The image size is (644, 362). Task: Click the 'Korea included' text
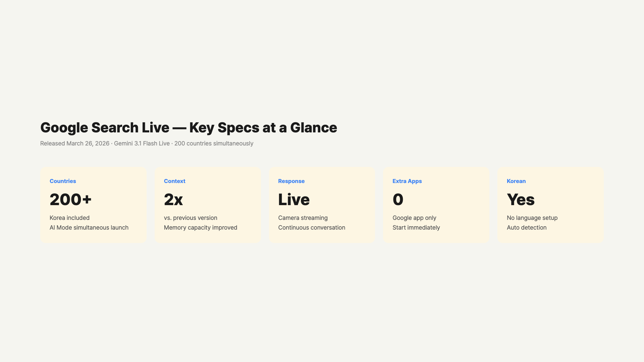click(x=69, y=218)
